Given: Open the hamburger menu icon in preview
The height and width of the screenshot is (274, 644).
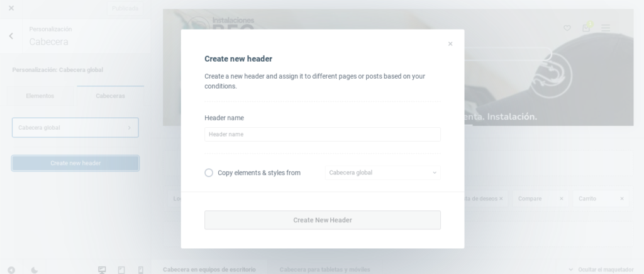Looking at the screenshot, I should pyautogui.click(x=606, y=28).
